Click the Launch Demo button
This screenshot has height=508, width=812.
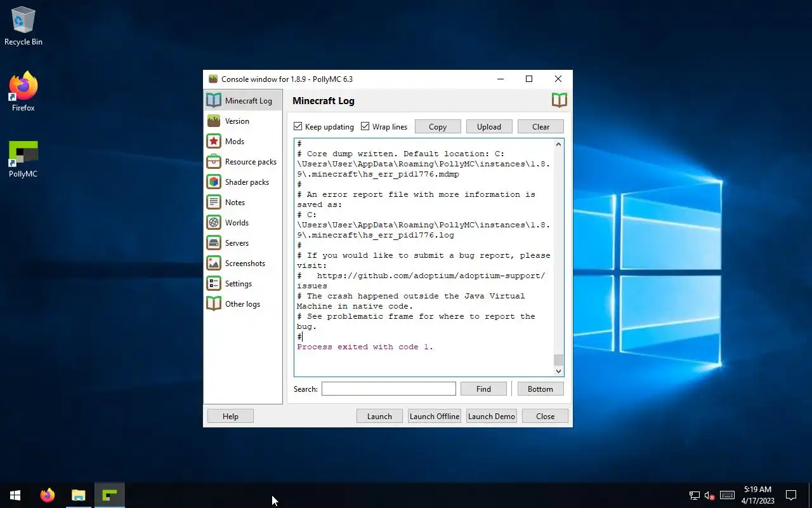coord(492,416)
